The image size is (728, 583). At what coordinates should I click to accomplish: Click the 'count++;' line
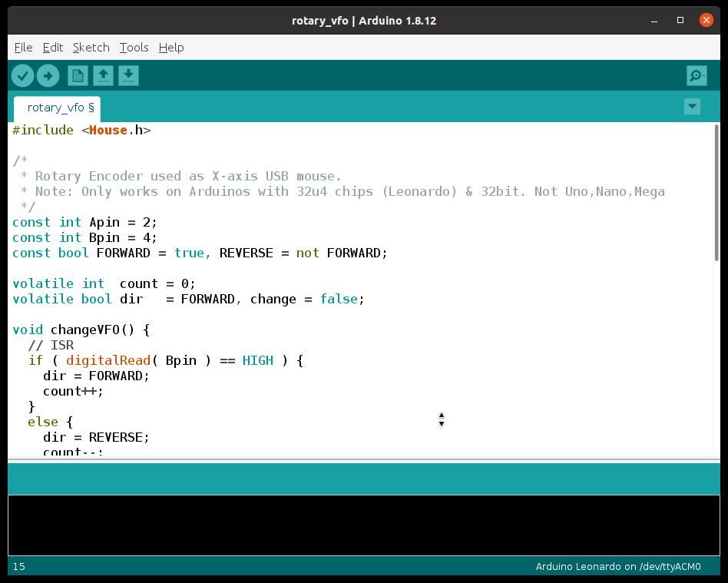point(73,391)
